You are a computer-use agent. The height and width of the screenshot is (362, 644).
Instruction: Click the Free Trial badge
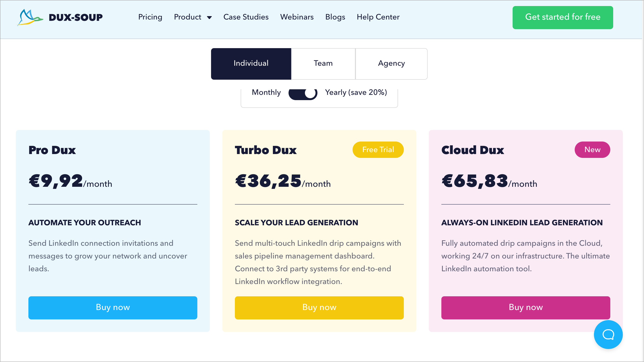(x=378, y=149)
